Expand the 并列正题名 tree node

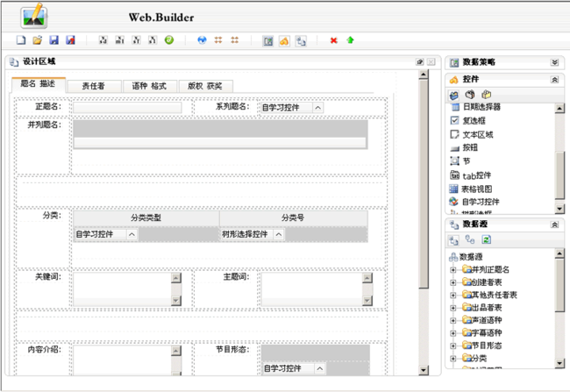point(453,270)
